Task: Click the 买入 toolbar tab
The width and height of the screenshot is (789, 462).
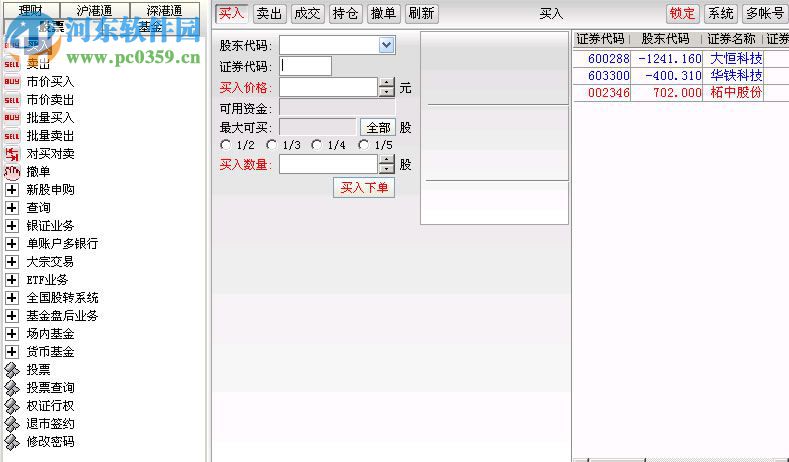Action: point(231,14)
